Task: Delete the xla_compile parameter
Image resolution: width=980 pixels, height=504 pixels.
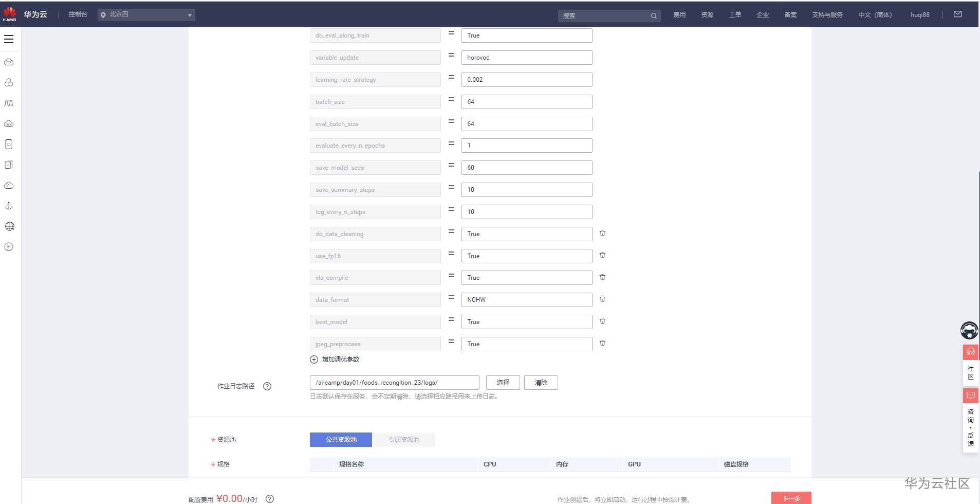Action: click(602, 278)
